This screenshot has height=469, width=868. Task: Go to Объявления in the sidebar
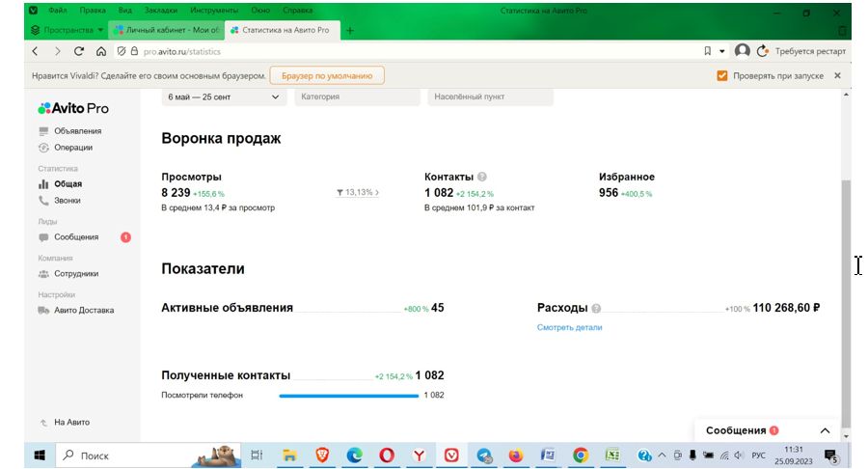(x=77, y=130)
